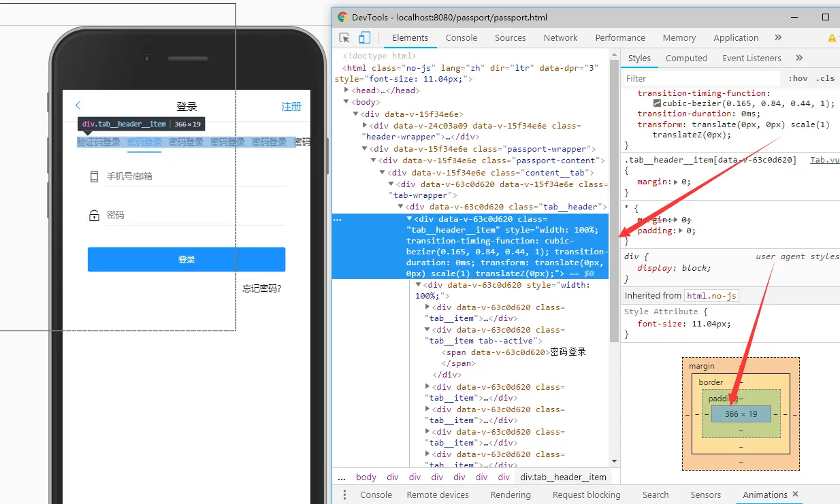Open the Application panel tab
The width and height of the screenshot is (840, 504).
point(736,38)
